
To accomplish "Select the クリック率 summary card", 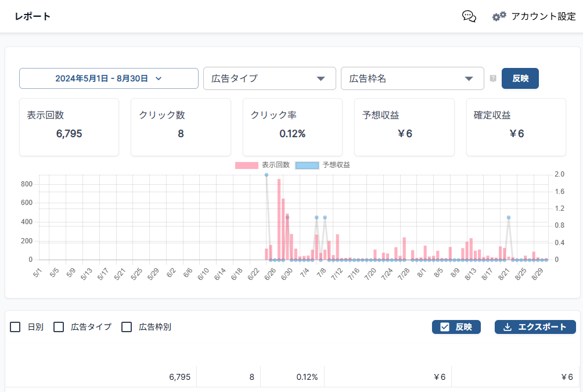I will [x=292, y=127].
